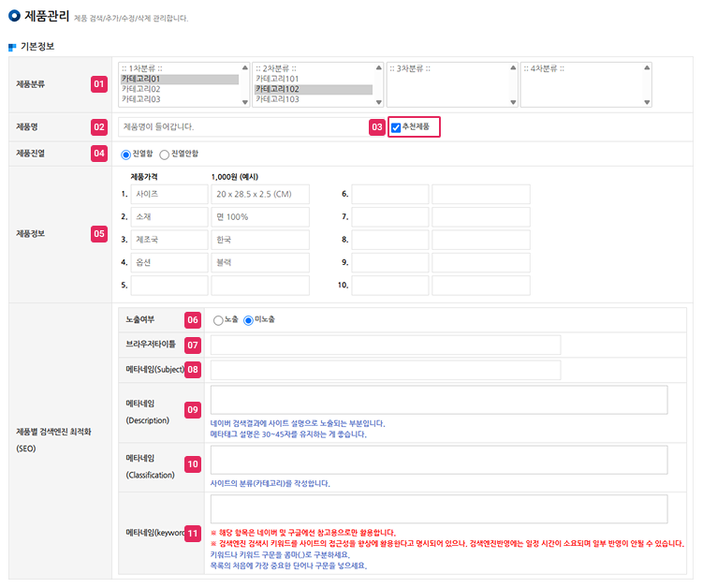
Task: Click the value field of info row 9
Action: [x=481, y=262]
